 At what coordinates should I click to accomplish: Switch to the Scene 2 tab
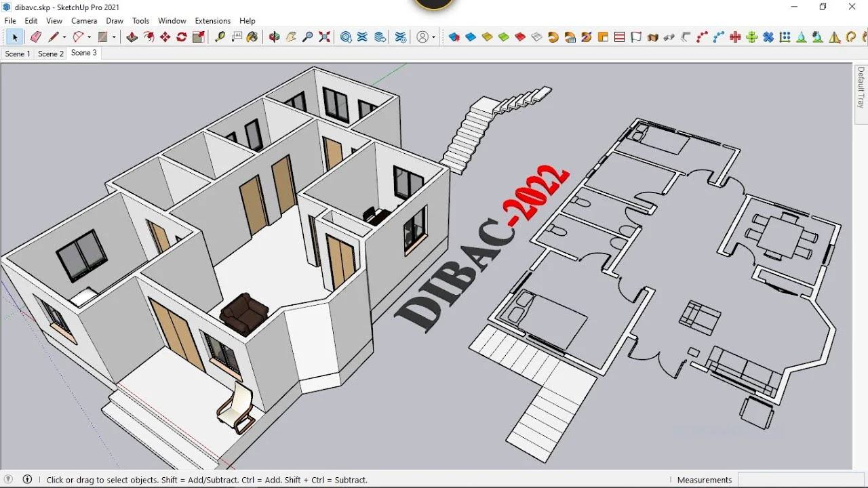pyautogui.click(x=51, y=54)
